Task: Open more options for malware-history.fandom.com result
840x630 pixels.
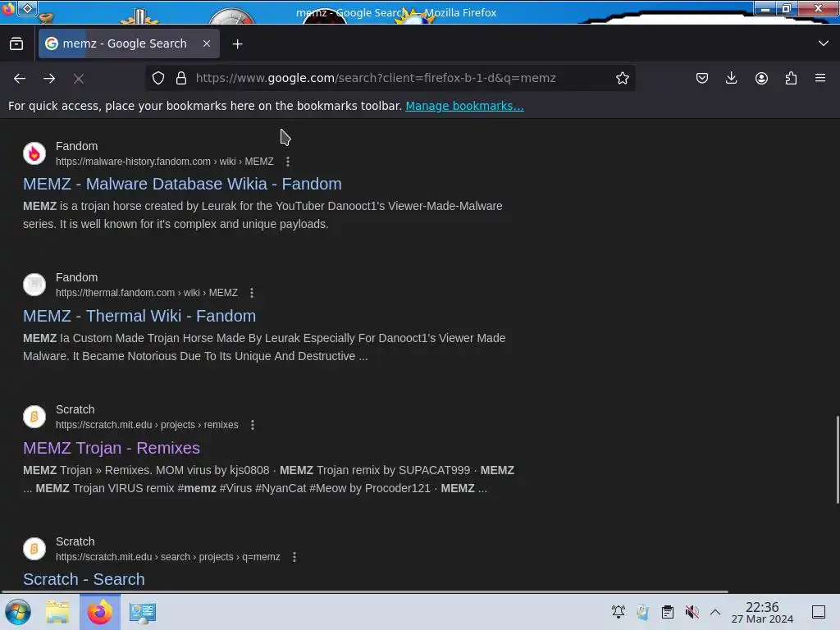Action: pos(288,162)
